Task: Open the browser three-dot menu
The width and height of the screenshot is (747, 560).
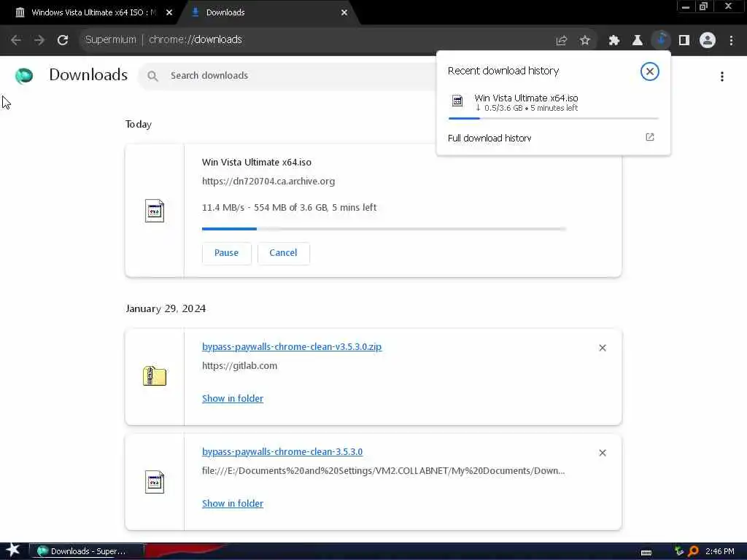Action: [731, 41]
